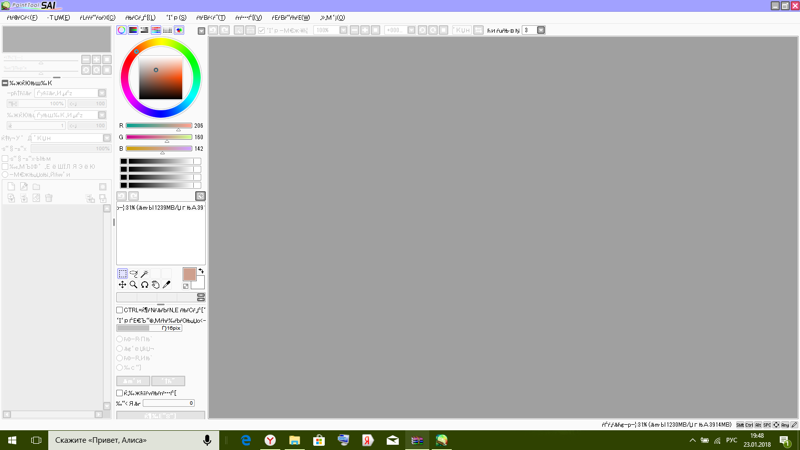Viewport: 800px width, 450px height.
Task: Open the texture dropdown in layer panel
Action: click(102, 93)
